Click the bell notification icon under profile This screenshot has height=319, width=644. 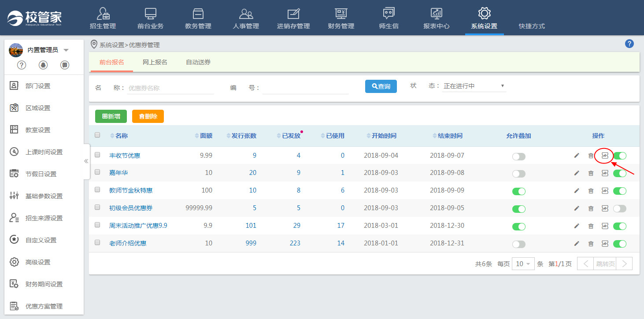pos(43,65)
